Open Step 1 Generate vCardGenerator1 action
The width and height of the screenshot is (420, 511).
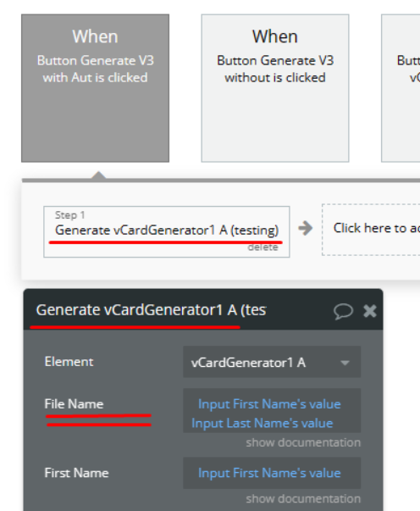[x=167, y=231]
